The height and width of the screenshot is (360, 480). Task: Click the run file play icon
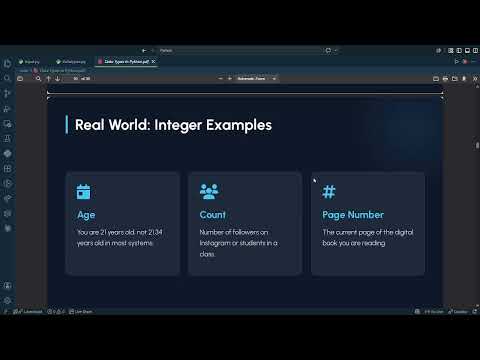(457, 62)
